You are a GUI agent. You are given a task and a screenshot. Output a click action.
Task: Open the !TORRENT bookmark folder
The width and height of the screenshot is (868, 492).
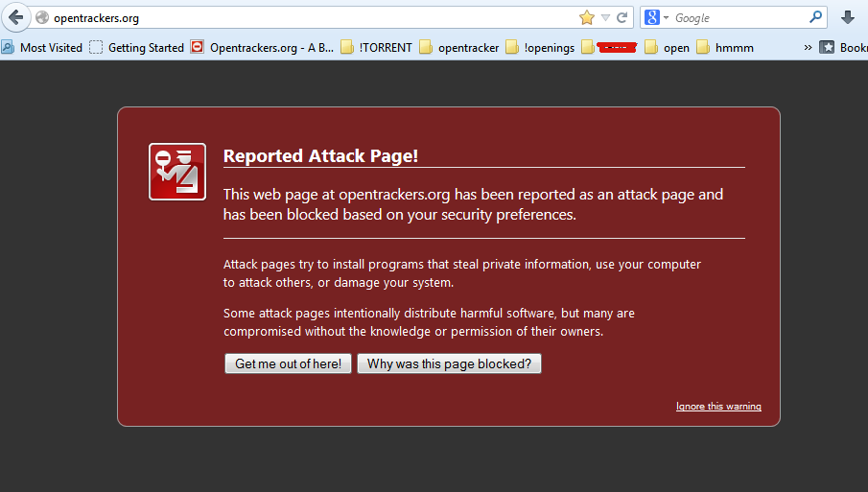(376, 48)
